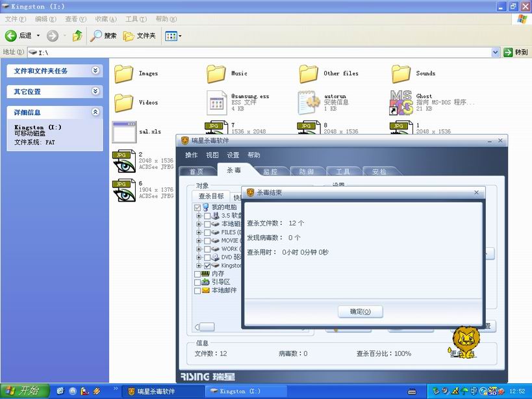Open the Views icon dropdown
This screenshot has width=532, height=399.
pyautogui.click(x=173, y=36)
